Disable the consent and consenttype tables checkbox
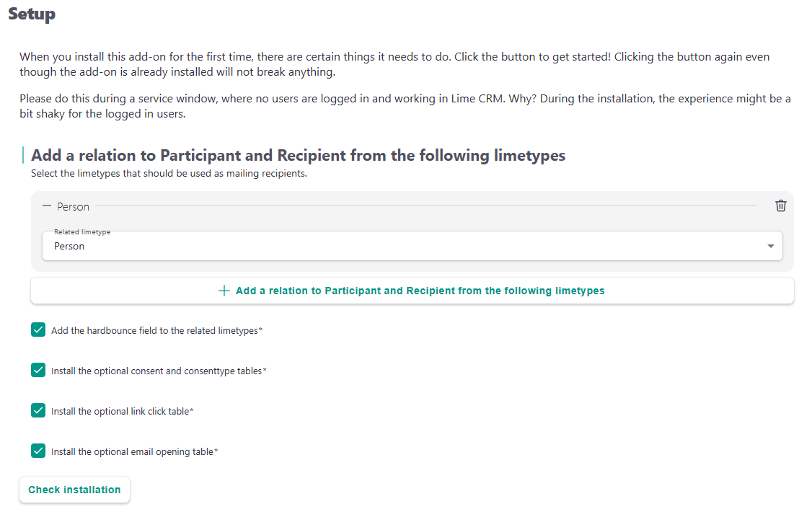The image size is (812, 517). (x=38, y=371)
